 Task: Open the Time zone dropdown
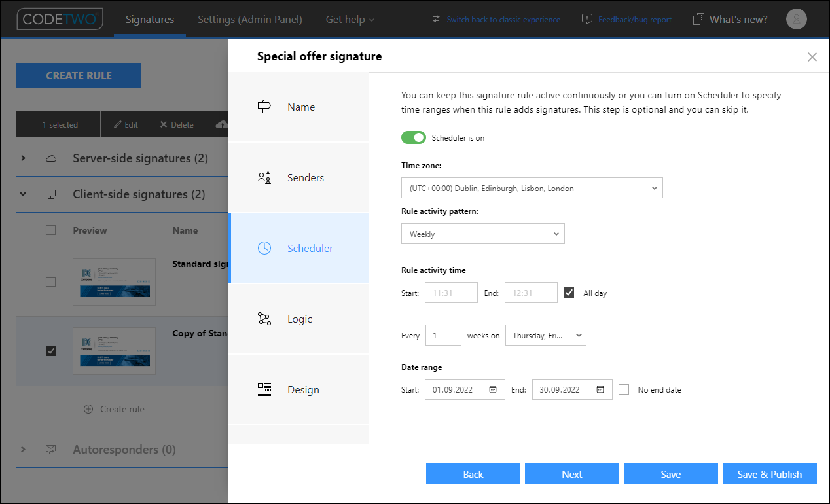pos(532,188)
